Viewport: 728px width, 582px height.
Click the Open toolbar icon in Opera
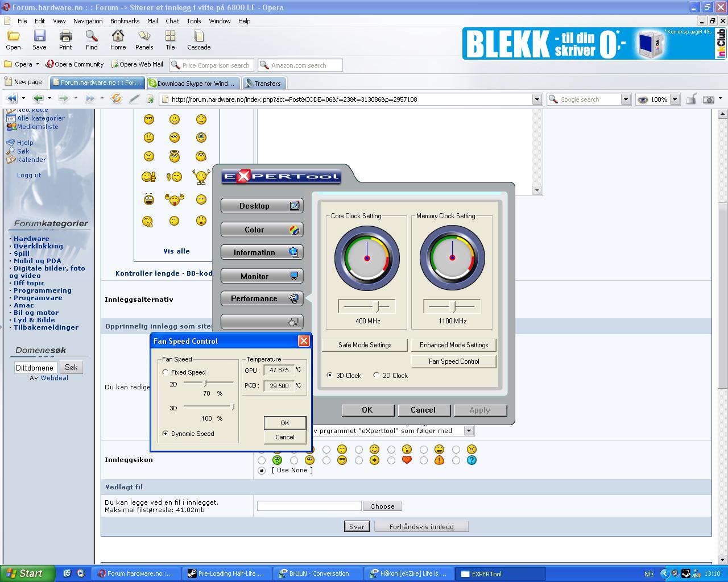[x=13, y=40]
